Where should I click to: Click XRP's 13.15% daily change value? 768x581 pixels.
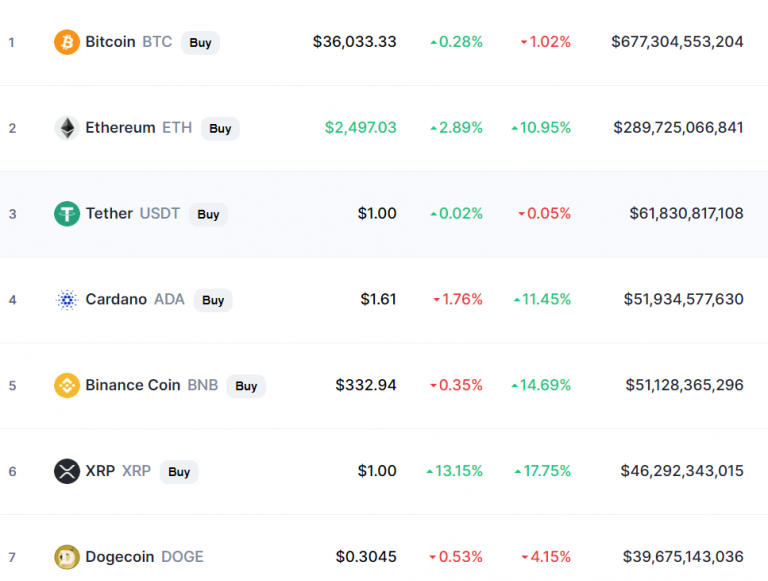455,471
